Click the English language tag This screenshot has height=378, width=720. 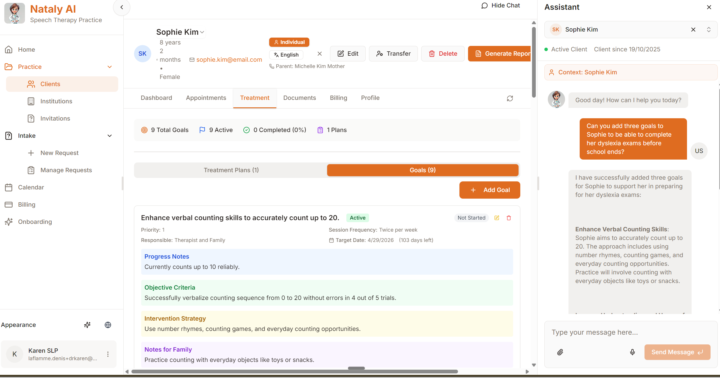(x=287, y=55)
